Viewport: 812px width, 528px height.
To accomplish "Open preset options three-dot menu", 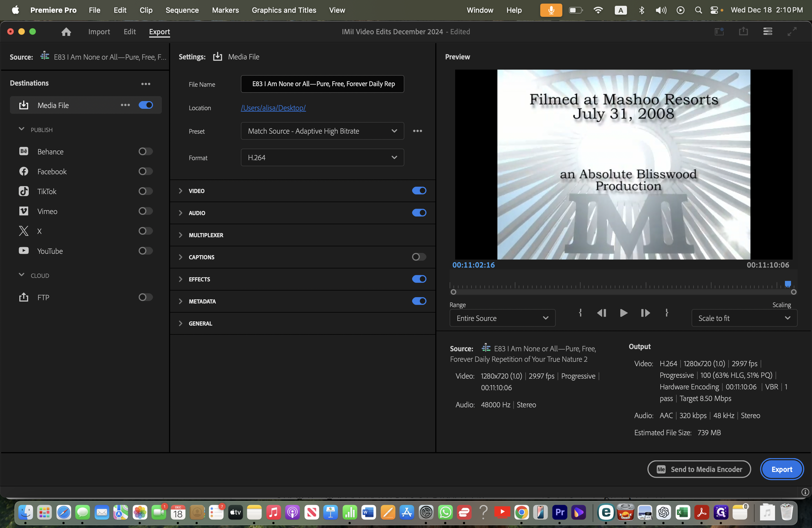I will click(418, 131).
